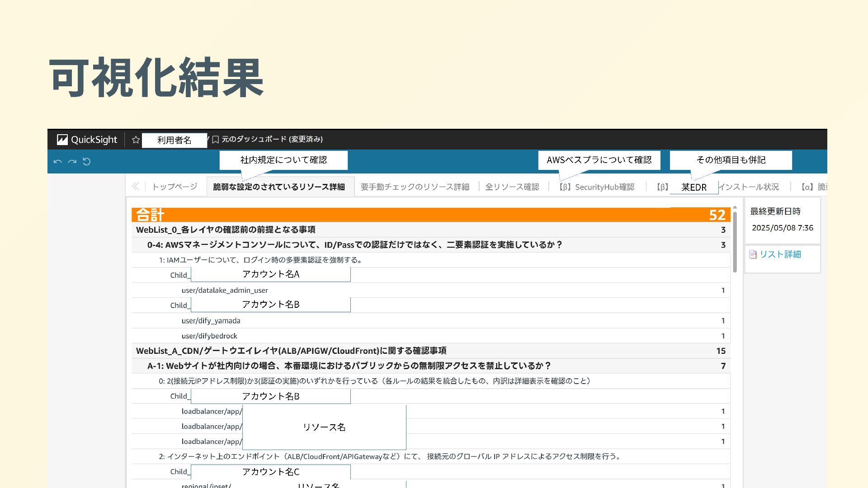Open the リスト詳細 link

tap(780, 254)
